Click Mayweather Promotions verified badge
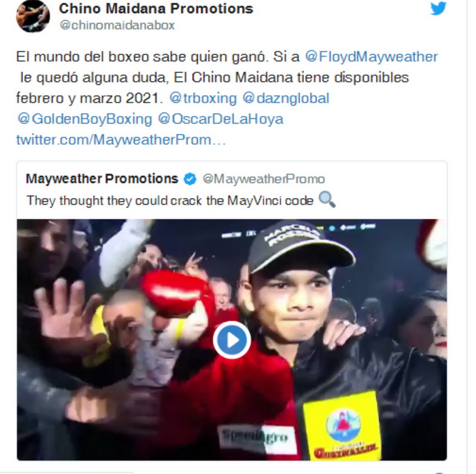This screenshot has height=474, width=476. point(190,179)
